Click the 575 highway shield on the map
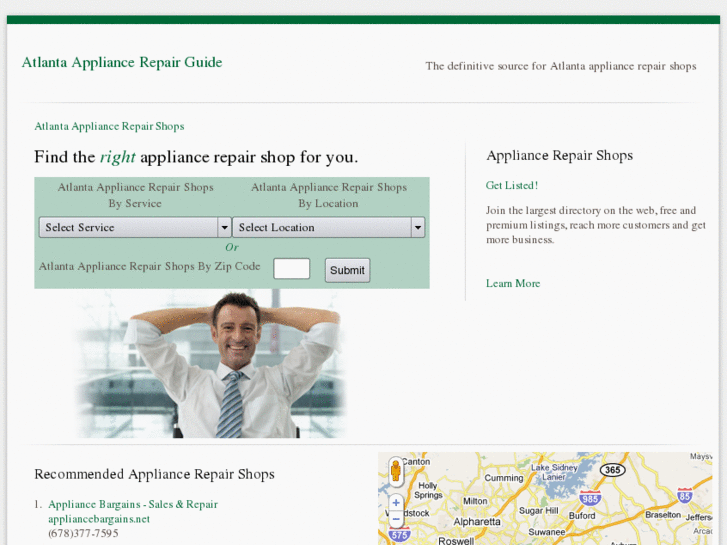The width and height of the screenshot is (727, 545). (399, 535)
